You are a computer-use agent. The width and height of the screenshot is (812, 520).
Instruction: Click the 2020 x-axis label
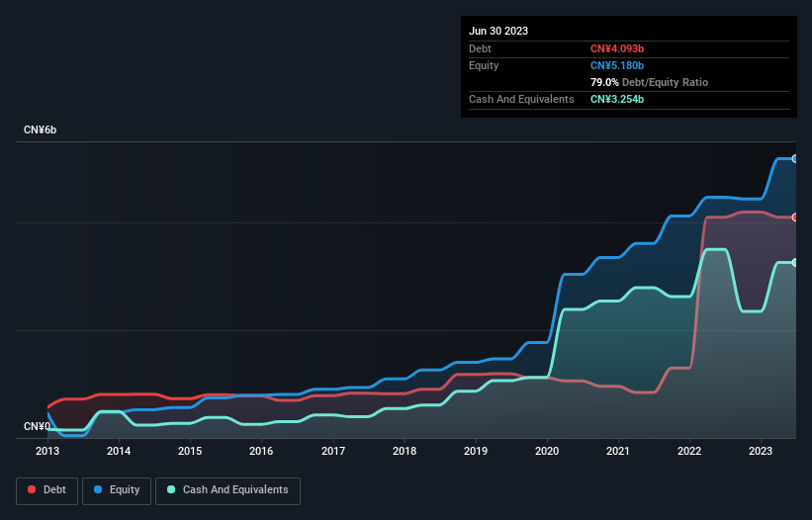(x=547, y=452)
